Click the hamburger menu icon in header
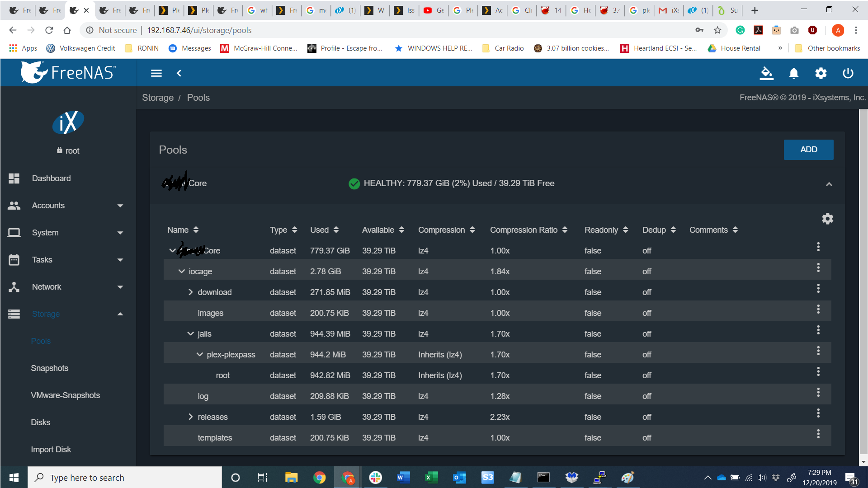This screenshot has height=488, width=868. (x=156, y=73)
